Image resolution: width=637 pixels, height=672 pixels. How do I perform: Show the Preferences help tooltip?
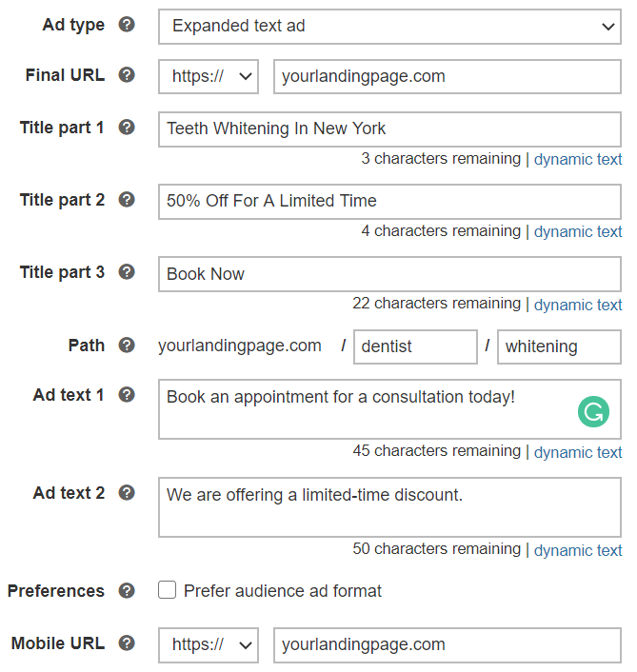127,591
